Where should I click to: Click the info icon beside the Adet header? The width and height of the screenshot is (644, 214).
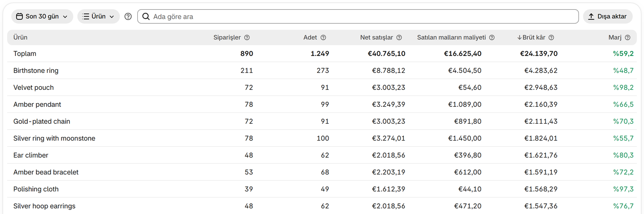click(323, 37)
